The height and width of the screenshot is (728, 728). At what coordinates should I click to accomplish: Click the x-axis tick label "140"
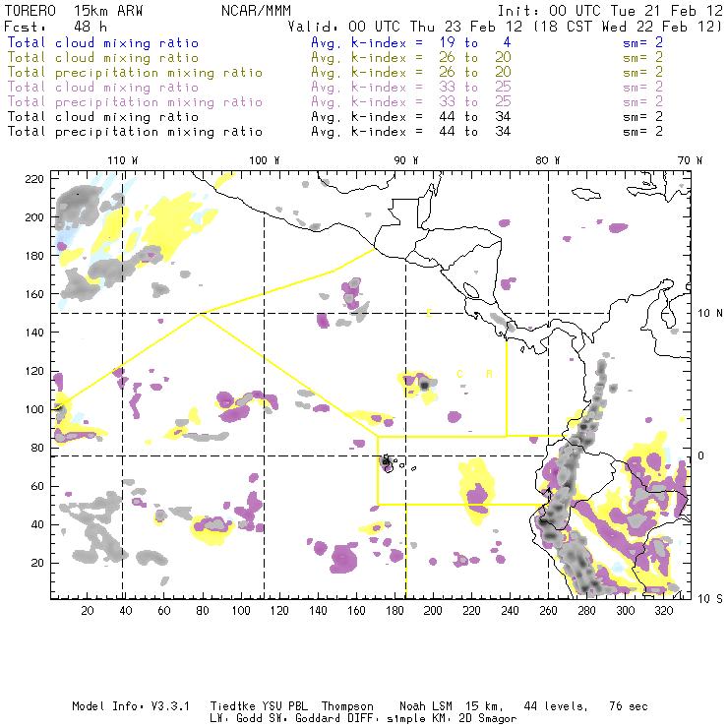[318, 611]
